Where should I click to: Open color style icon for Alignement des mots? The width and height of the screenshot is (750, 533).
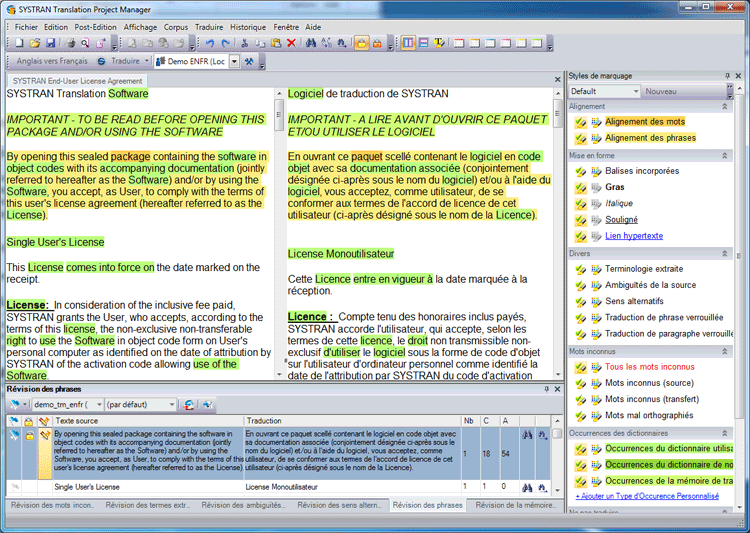596,122
